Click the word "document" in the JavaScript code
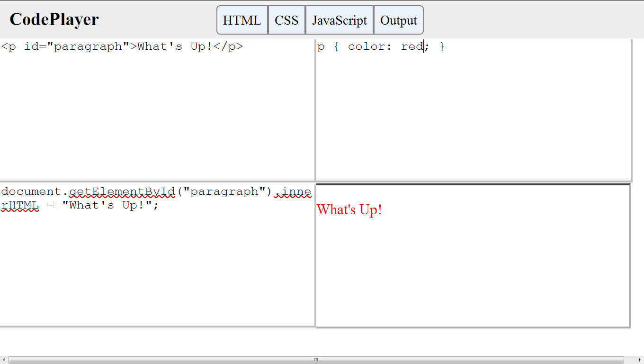The height and width of the screenshot is (364, 644). 31,191
